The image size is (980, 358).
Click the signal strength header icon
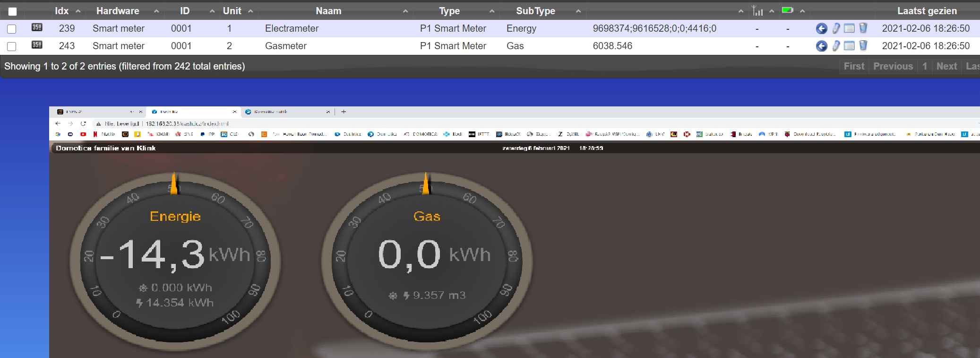[757, 10]
